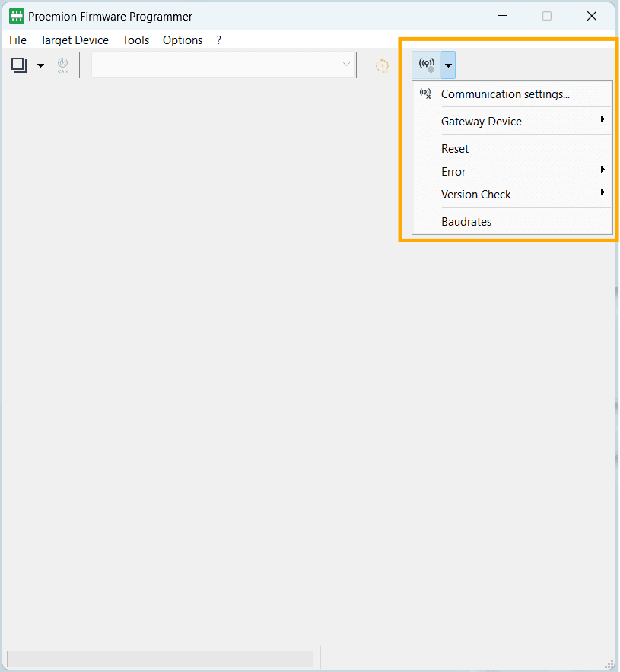Select Communication settings... from the dropdown
Screen dimensions: 620x672
[x=505, y=94]
